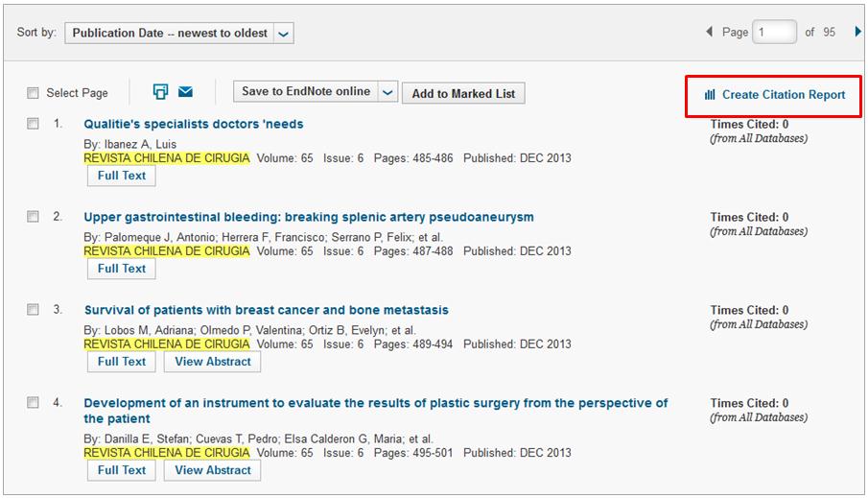Click the page number input field
The height and width of the screenshot is (498, 868).
774,32
